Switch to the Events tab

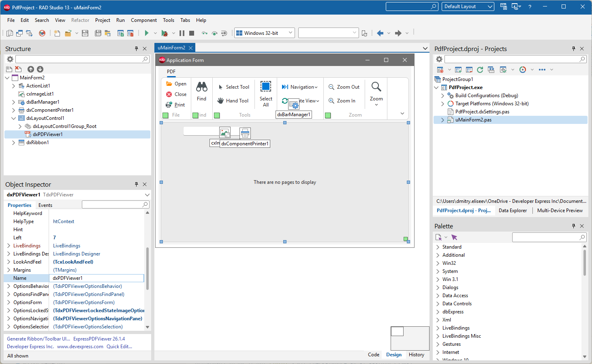click(45, 205)
